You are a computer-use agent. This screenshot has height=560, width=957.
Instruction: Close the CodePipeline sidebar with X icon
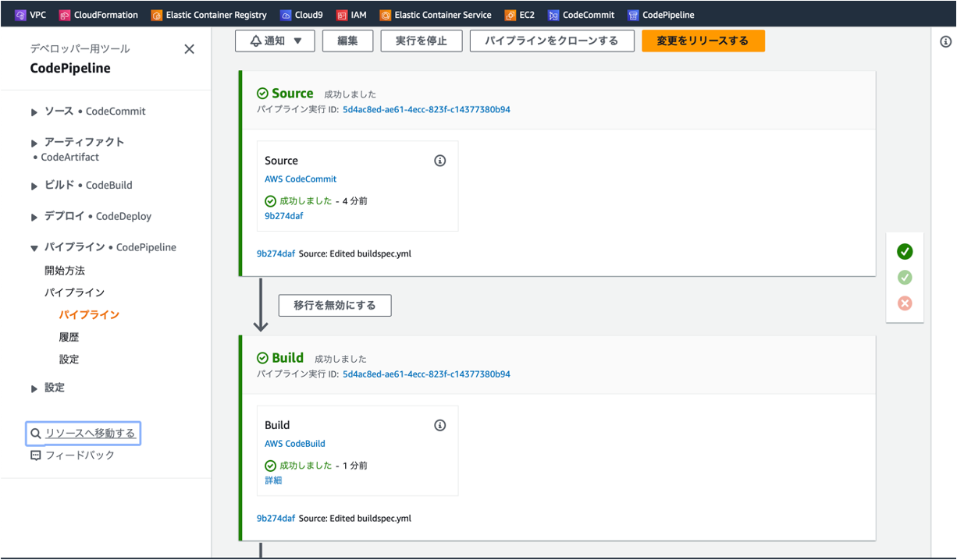click(x=189, y=49)
